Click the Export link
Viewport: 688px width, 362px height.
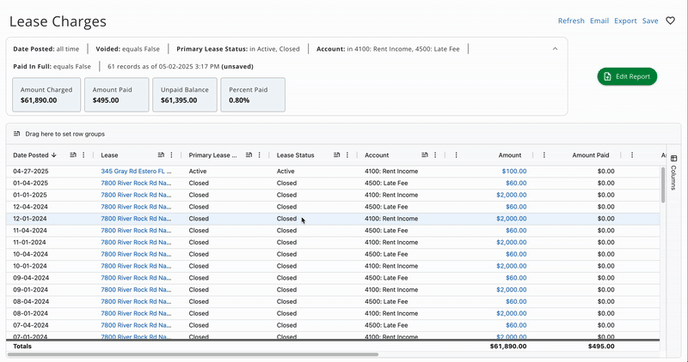[625, 21]
